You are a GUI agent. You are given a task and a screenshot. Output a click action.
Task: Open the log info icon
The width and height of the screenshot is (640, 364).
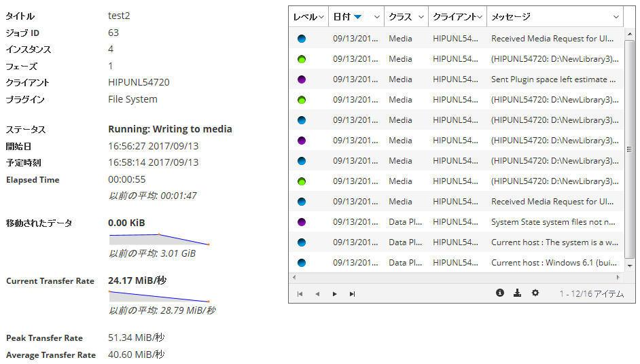[x=500, y=293]
